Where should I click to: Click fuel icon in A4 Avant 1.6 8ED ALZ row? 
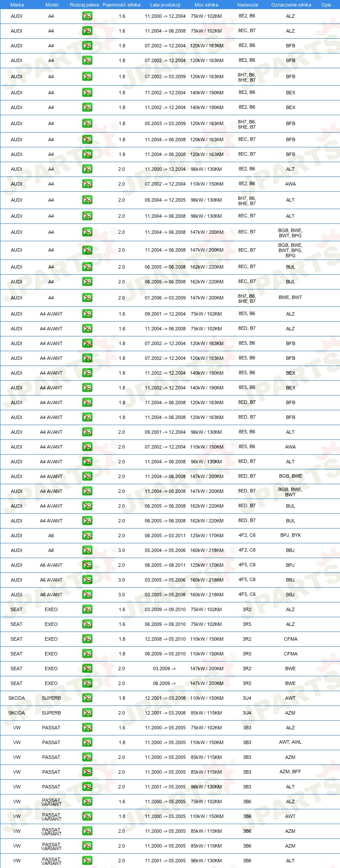pos(87,329)
